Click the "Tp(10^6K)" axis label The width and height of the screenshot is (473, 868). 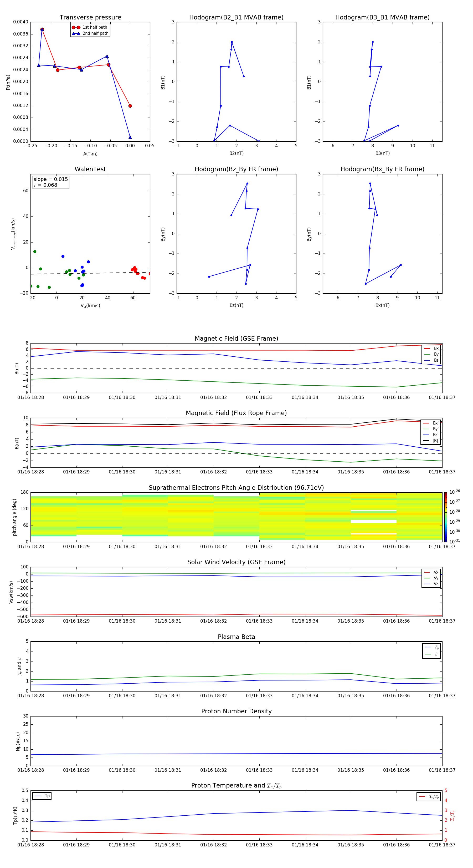click(x=15, y=815)
